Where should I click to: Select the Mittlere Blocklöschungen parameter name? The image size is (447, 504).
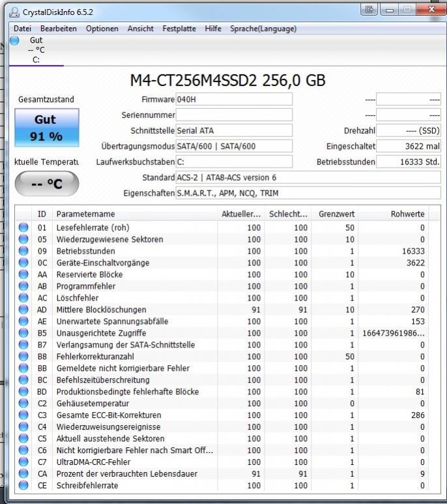pos(101,310)
